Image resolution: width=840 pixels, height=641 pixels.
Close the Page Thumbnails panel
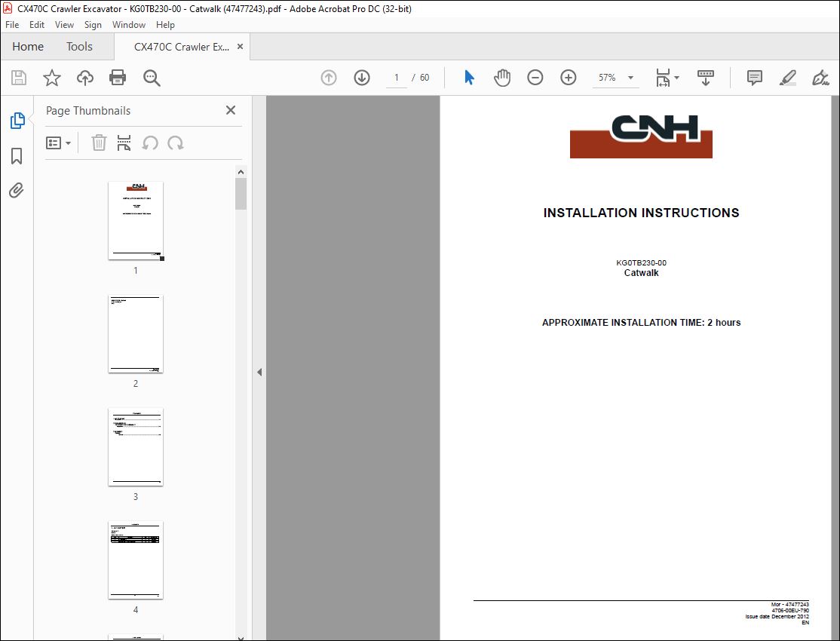point(231,110)
